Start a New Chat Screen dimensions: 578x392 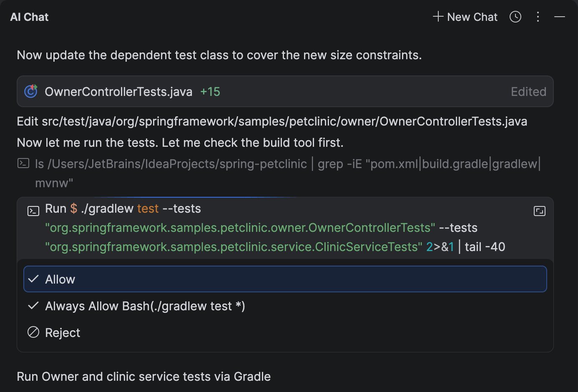point(465,17)
